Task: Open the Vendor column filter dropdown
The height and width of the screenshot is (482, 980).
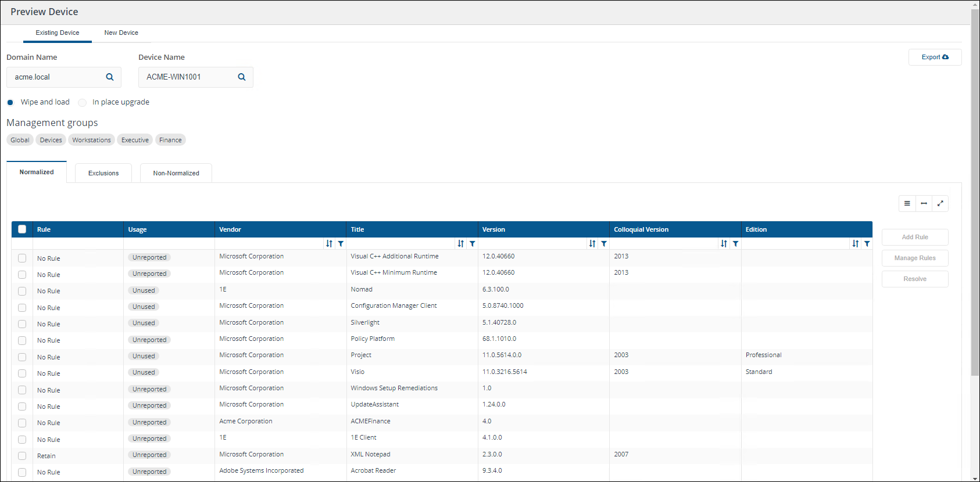Action: 341,244
